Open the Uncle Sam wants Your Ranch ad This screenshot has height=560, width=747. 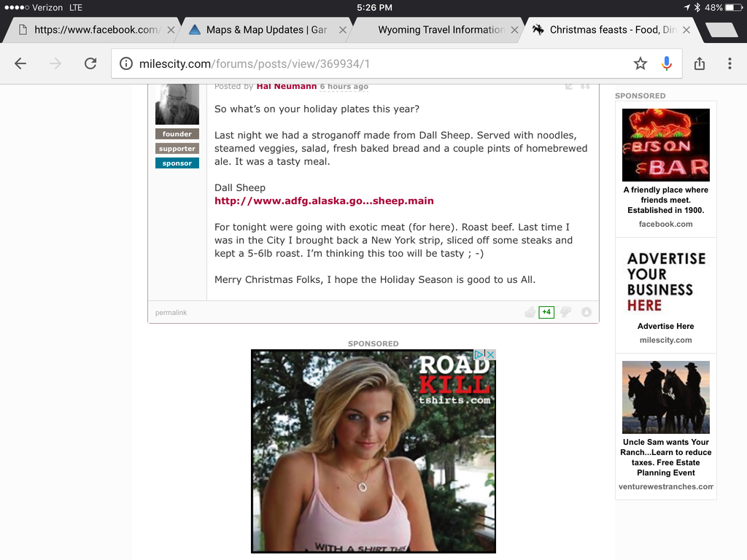coord(665,457)
